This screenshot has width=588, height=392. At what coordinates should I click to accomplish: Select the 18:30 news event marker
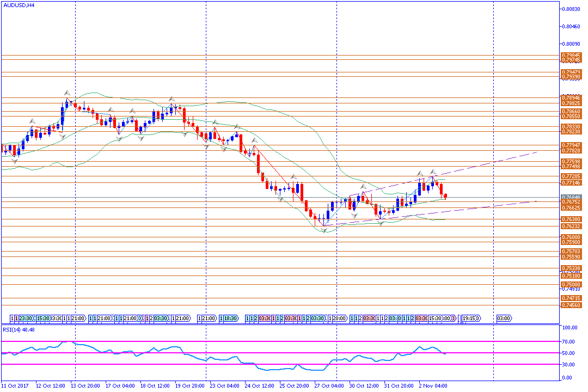click(231, 318)
